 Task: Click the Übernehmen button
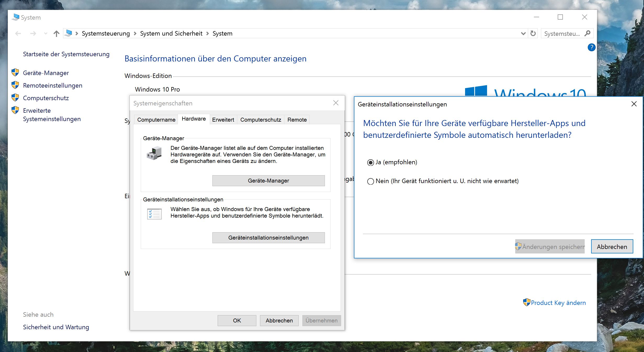pyautogui.click(x=321, y=321)
